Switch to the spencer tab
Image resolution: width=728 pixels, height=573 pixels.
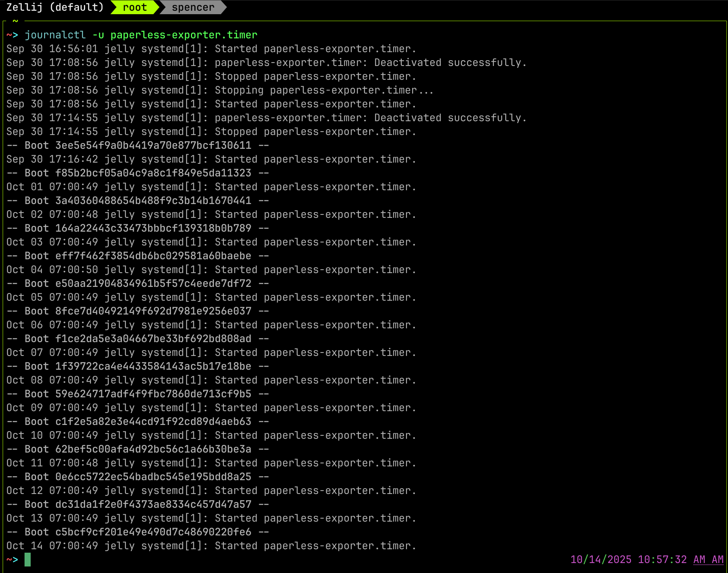pyautogui.click(x=193, y=7)
